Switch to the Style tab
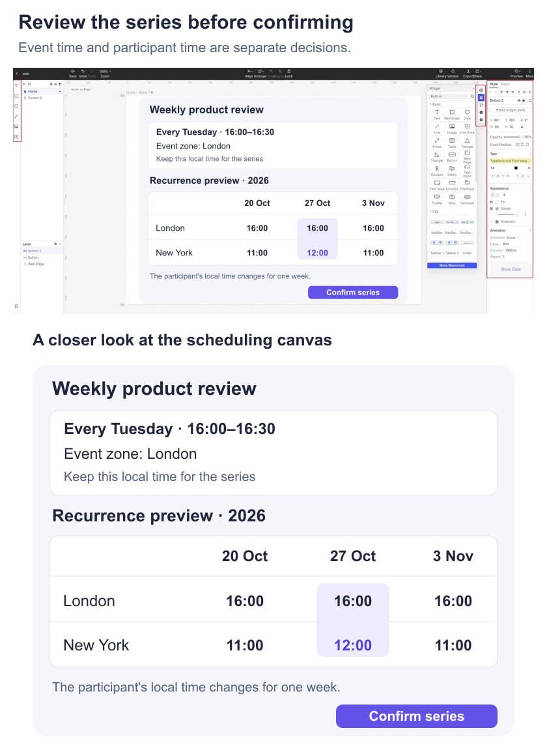 point(494,84)
